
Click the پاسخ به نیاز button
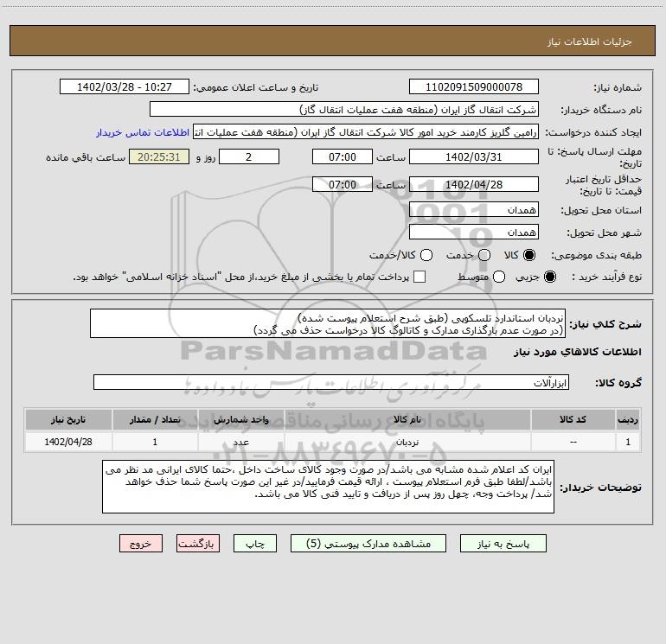click(x=503, y=544)
